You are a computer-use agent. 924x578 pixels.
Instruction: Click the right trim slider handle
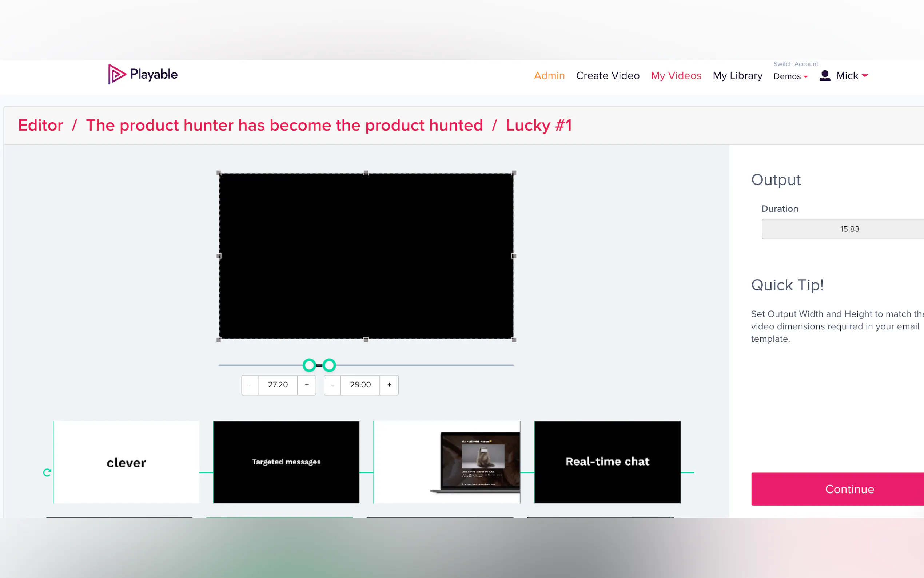point(329,365)
